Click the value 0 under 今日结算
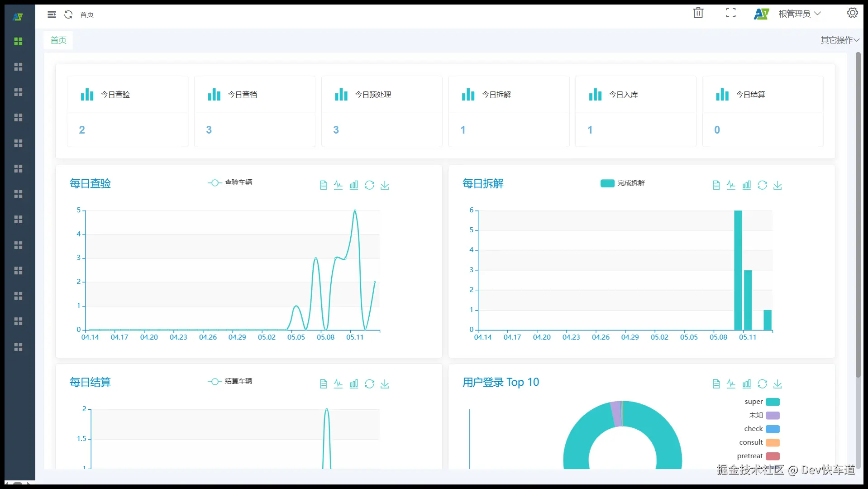This screenshot has height=489, width=868. [x=717, y=130]
